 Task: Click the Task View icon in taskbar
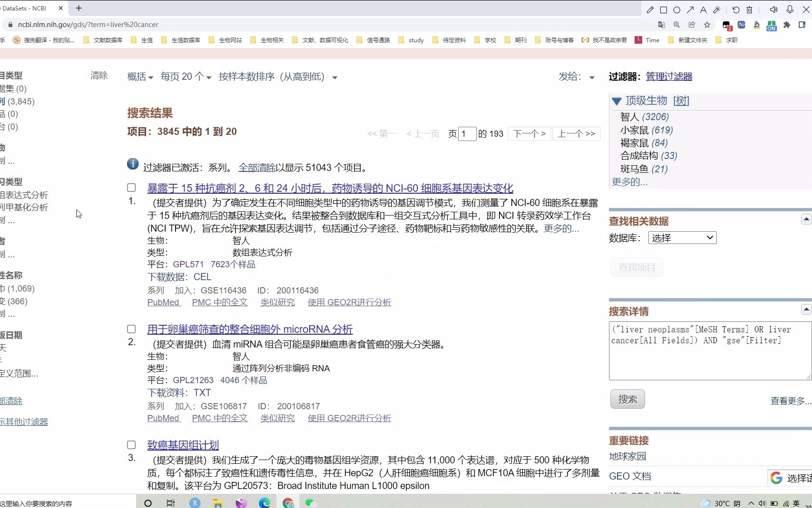click(171, 503)
